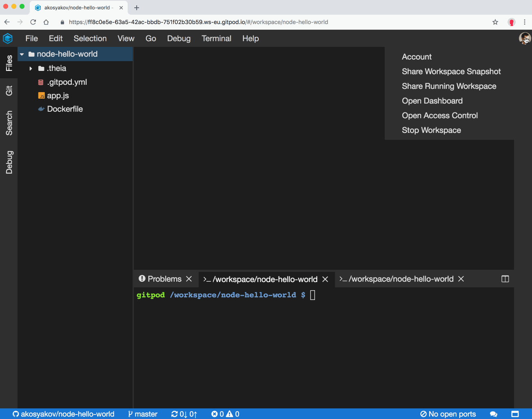Click the errors and warnings indicator
This screenshot has height=419, width=532.
point(225,414)
